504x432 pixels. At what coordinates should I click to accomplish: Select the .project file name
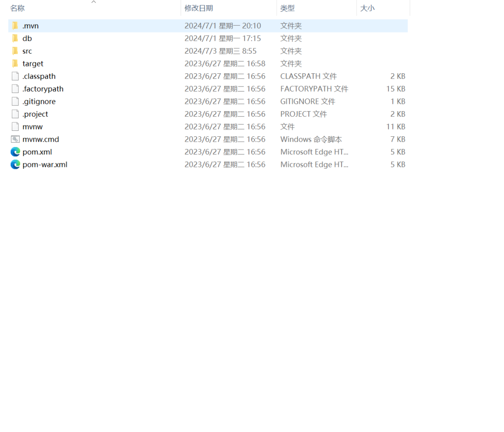point(35,114)
